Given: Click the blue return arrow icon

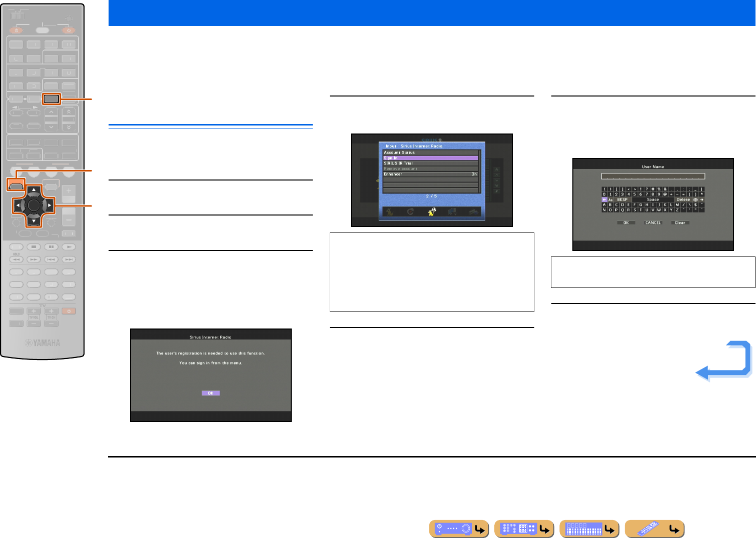Looking at the screenshot, I should (x=723, y=361).
